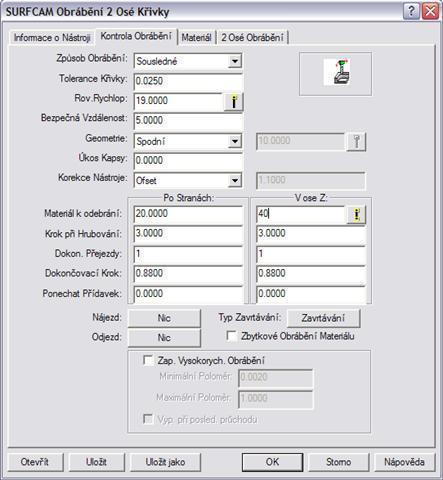This screenshot has width=443, height=480.
Task: Click the disabled info icon next to Geometrie value
Action: 357,142
